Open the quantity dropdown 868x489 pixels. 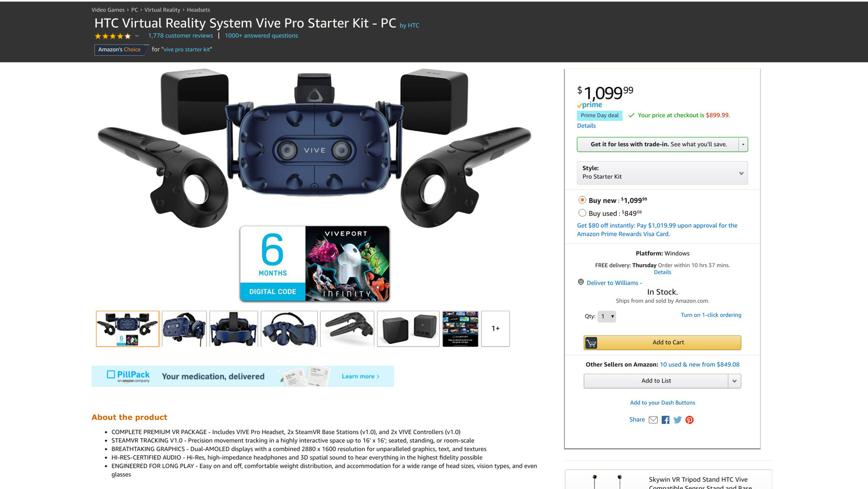tap(607, 316)
